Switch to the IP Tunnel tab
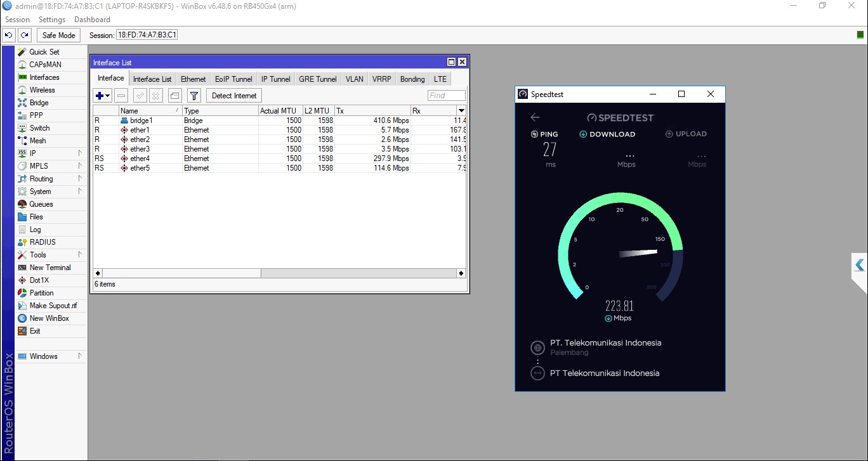868x461 pixels. [x=276, y=79]
